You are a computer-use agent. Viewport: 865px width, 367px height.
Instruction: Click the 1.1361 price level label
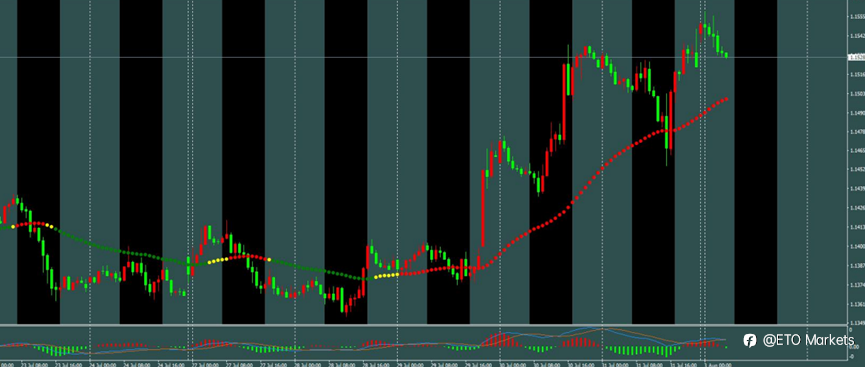tap(857, 304)
